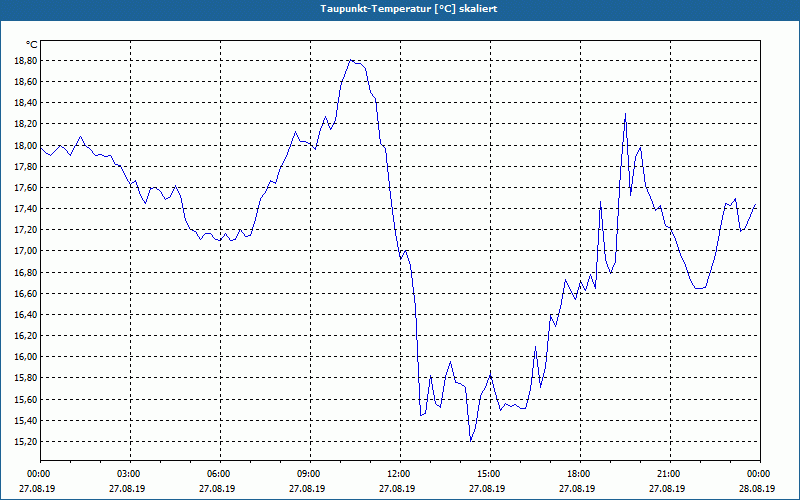
Task: Click the 18,00 axis label
Action: coord(26,145)
